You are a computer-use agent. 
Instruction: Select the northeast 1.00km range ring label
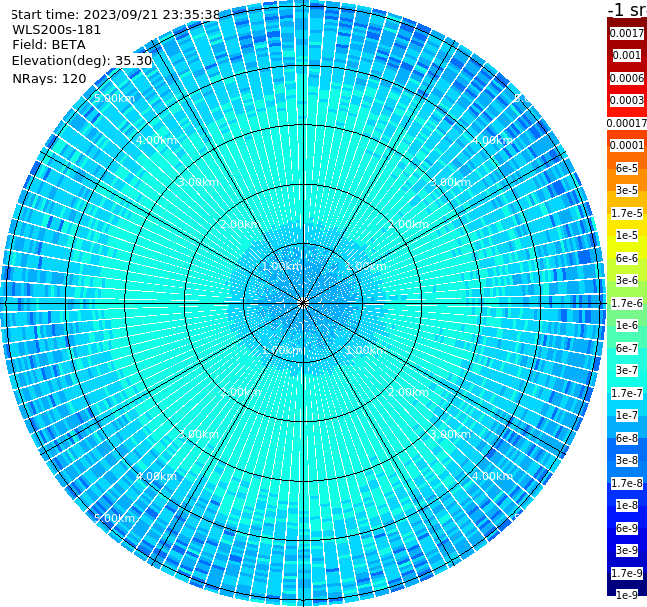click(x=366, y=266)
